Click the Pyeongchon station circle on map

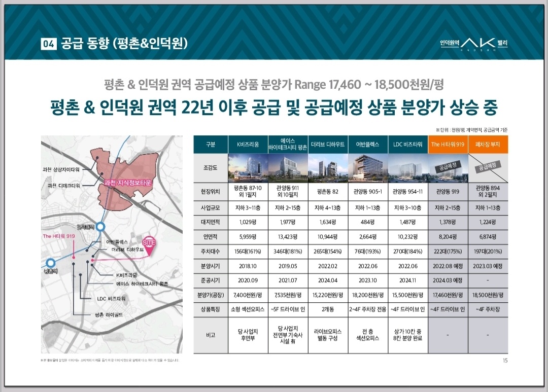tap(51, 263)
